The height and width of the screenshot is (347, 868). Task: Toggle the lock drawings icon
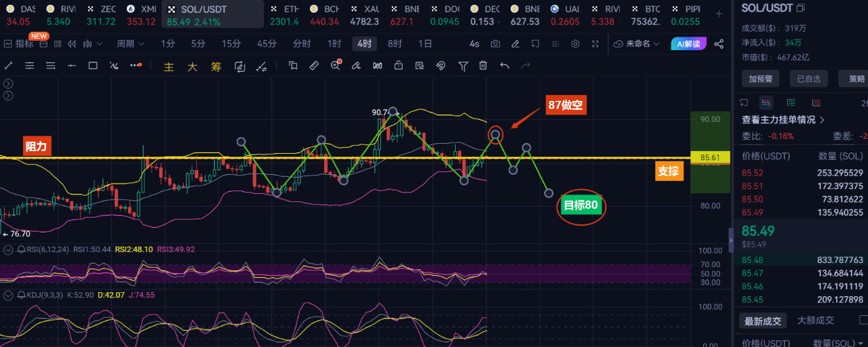[x=399, y=66]
